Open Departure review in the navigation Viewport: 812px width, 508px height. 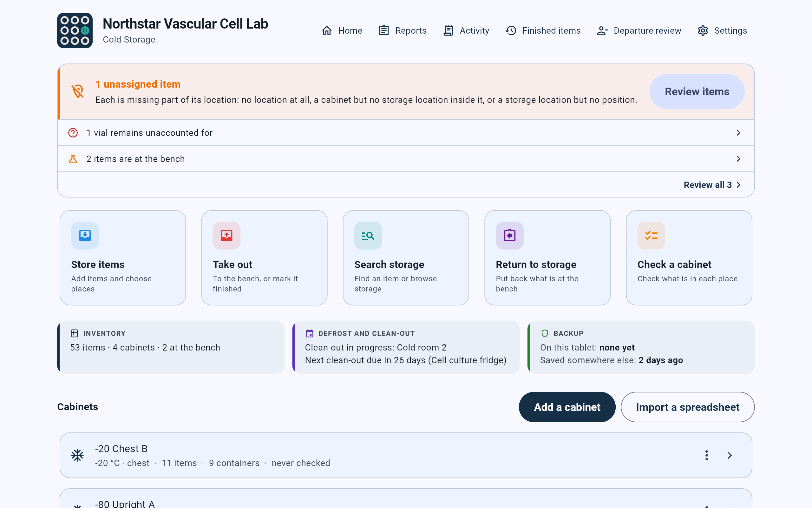tap(639, 30)
